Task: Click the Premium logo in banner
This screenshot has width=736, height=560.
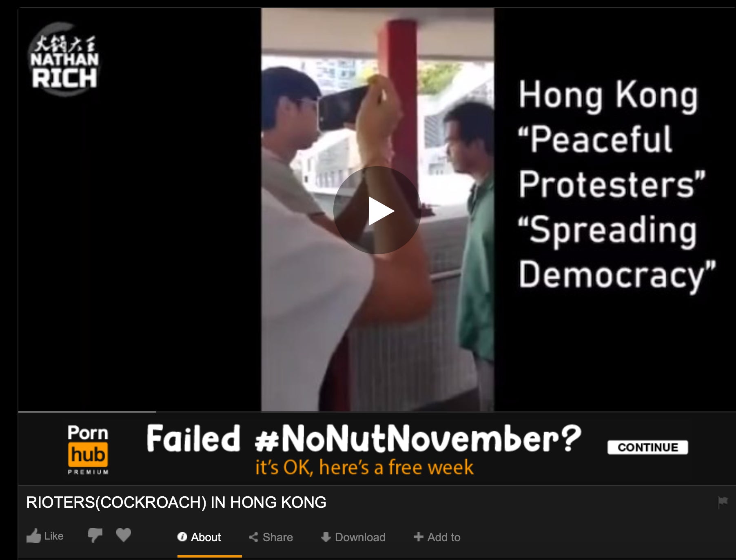Action: click(88, 449)
